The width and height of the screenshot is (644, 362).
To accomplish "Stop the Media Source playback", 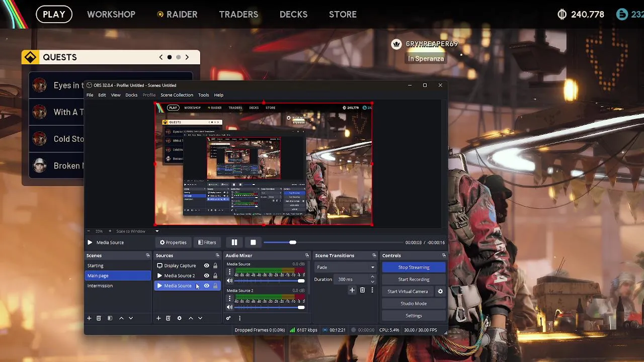I will [x=253, y=242].
